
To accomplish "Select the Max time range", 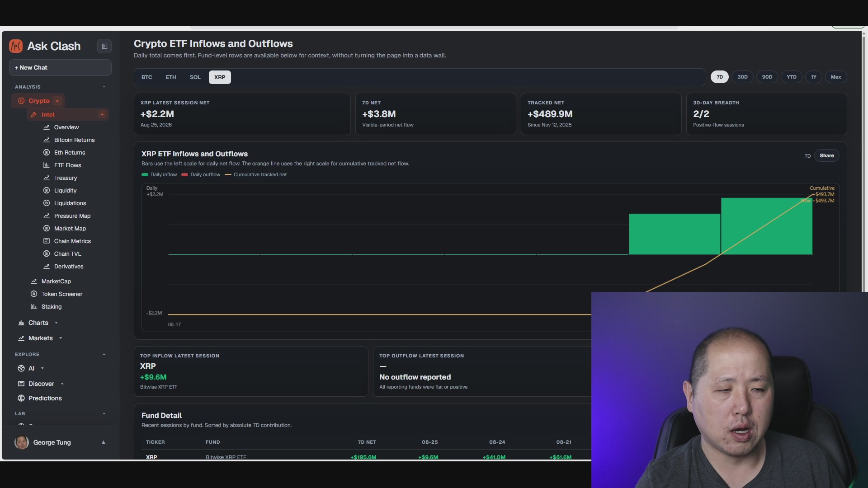I will pyautogui.click(x=836, y=77).
